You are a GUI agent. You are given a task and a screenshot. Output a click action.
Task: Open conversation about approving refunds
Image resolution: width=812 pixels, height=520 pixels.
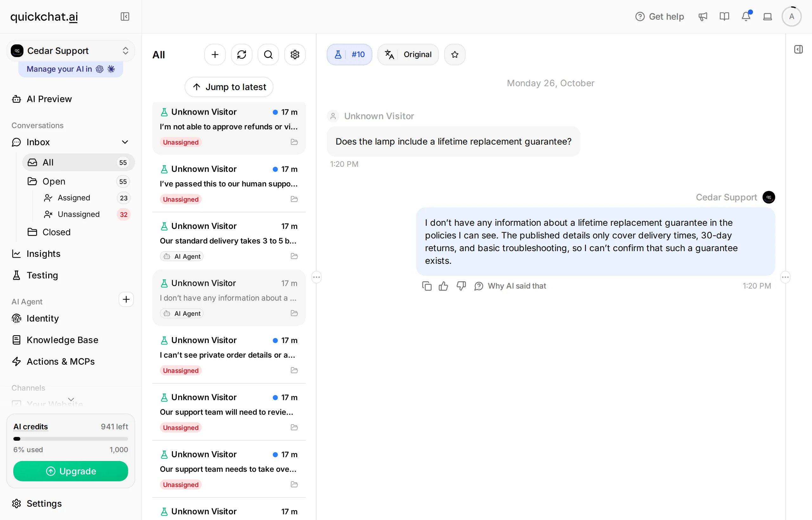(x=229, y=128)
